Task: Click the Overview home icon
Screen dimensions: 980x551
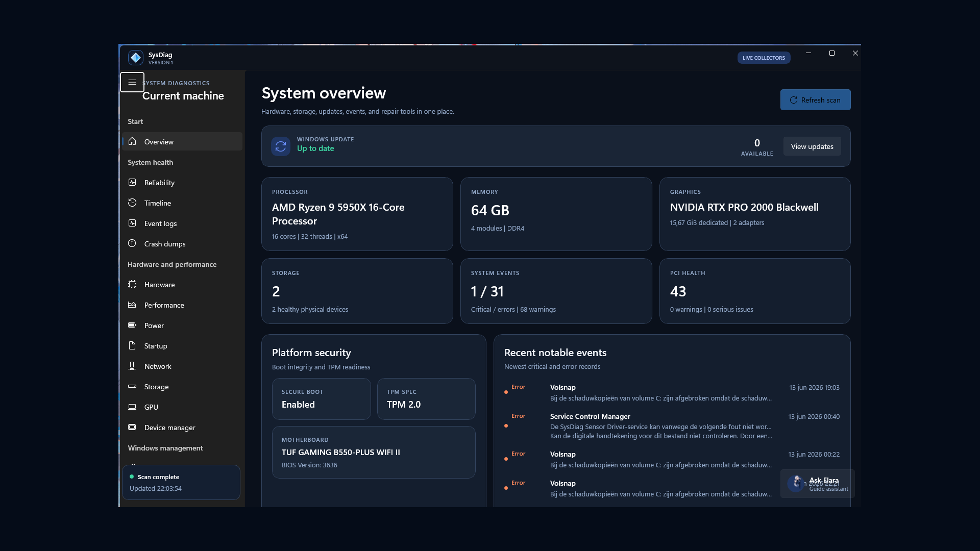Action: click(132, 141)
